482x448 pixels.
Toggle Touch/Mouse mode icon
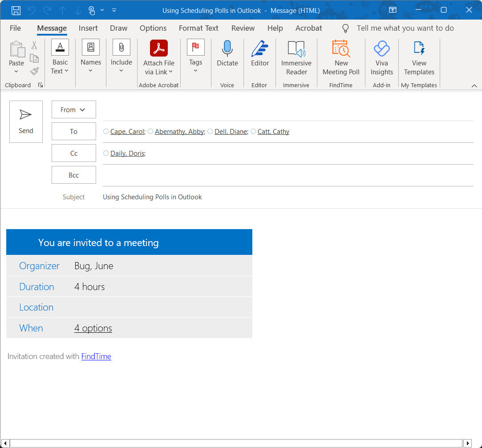92,10
